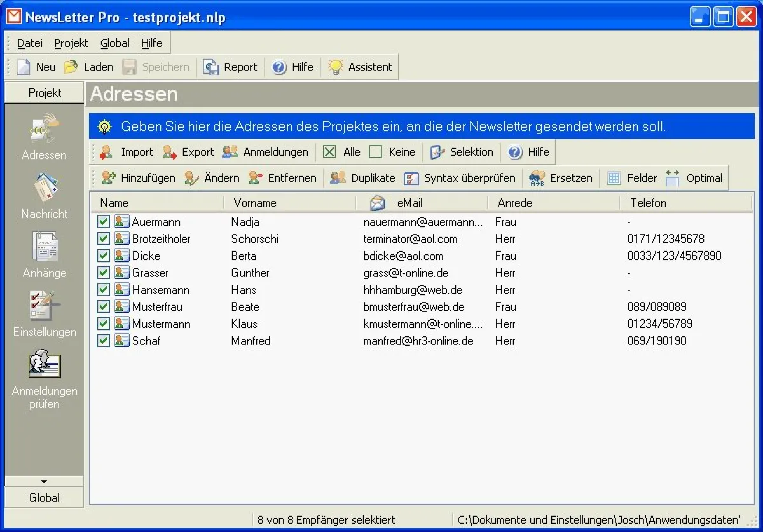Open the Datei menu

[30, 43]
